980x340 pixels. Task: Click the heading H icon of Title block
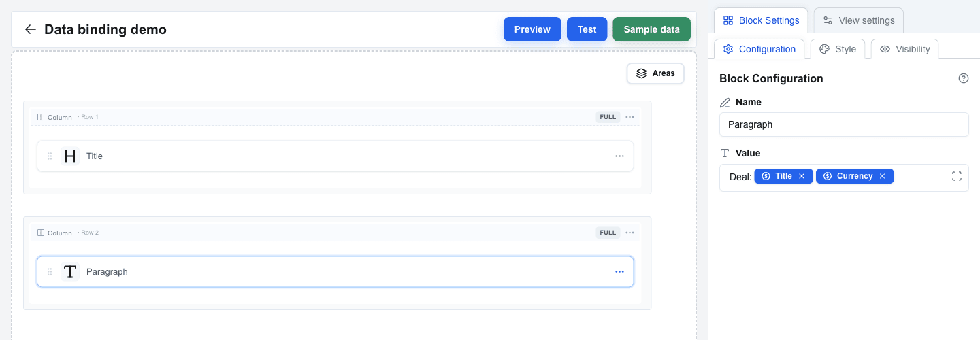click(70, 156)
